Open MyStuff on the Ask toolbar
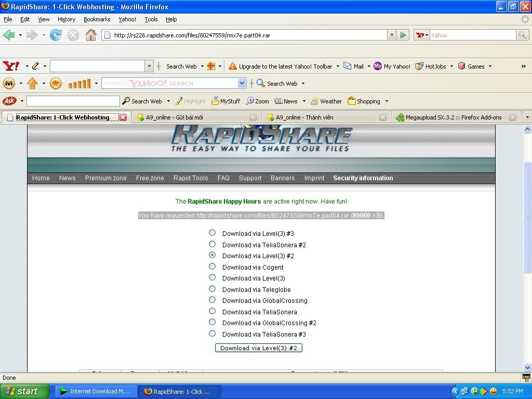Screen dimensions: 532x399 point(225,101)
